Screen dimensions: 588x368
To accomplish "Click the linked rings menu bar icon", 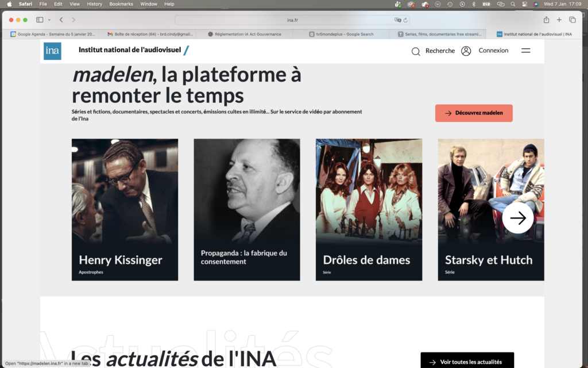I will click(501, 4).
